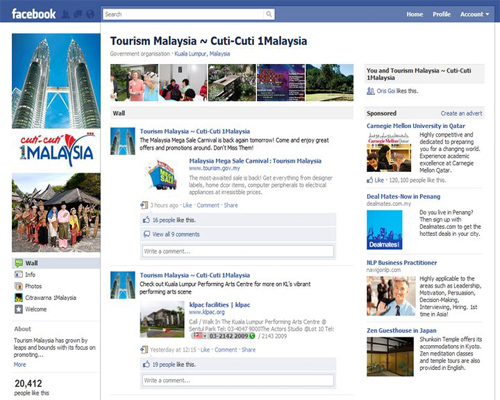Click Skype call icon by 03-2142 2009
Screen dimensions: 500x400
coord(252,336)
